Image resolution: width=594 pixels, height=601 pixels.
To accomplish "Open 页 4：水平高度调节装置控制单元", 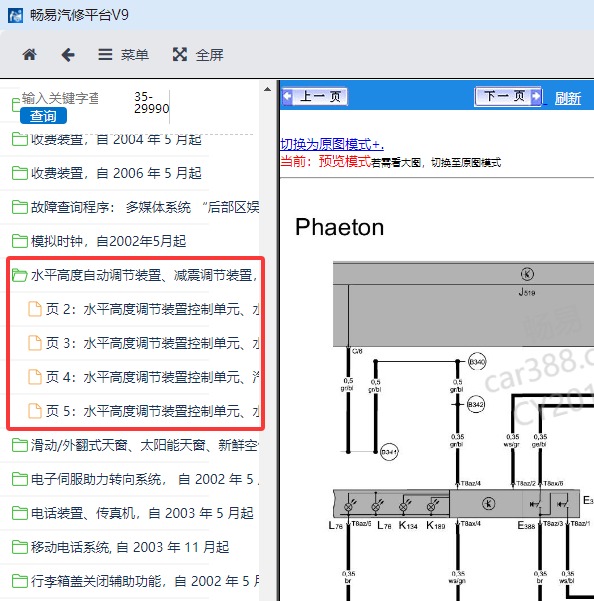I will coord(144,377).
